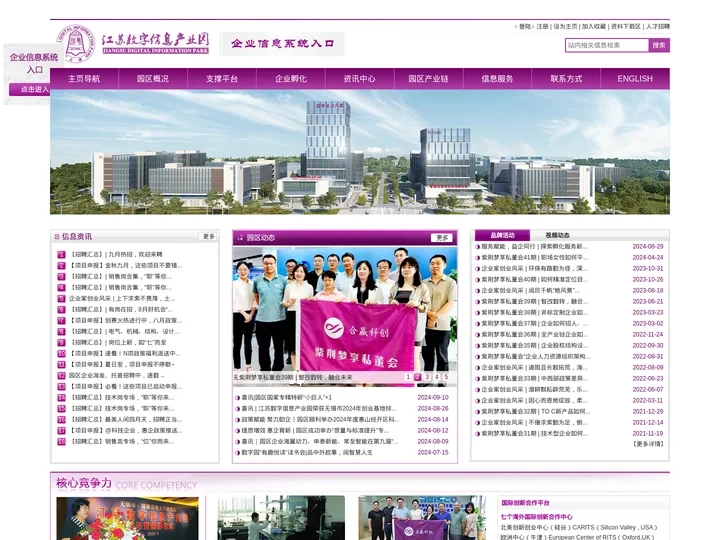Open news item 16 最美人间四月天
720x540 pixels.
point(126,420)
